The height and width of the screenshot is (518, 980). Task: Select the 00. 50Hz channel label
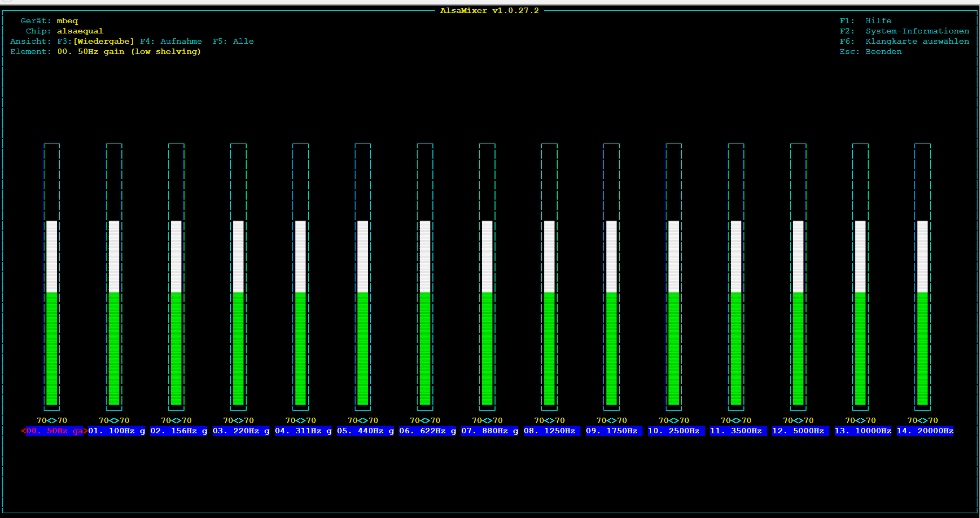[54, 431]
